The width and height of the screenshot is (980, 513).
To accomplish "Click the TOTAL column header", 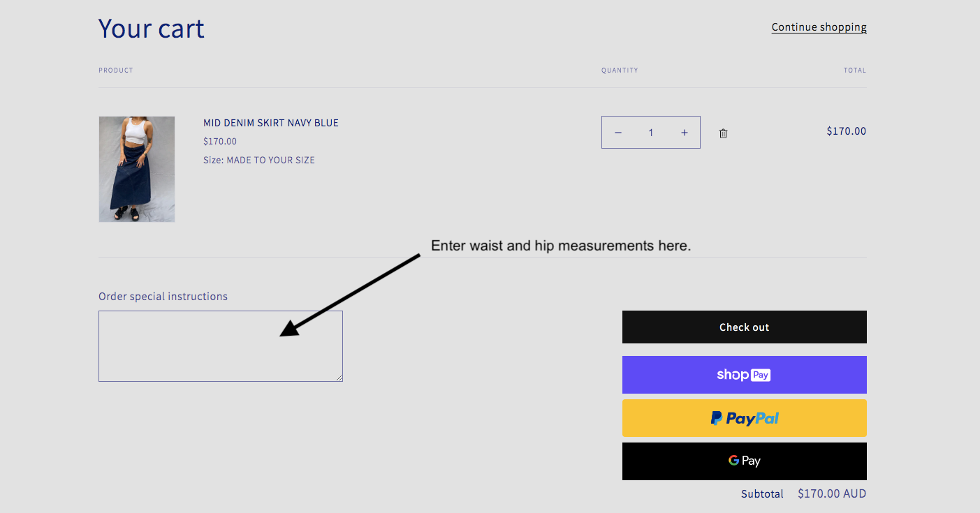I will coord(854,70).
